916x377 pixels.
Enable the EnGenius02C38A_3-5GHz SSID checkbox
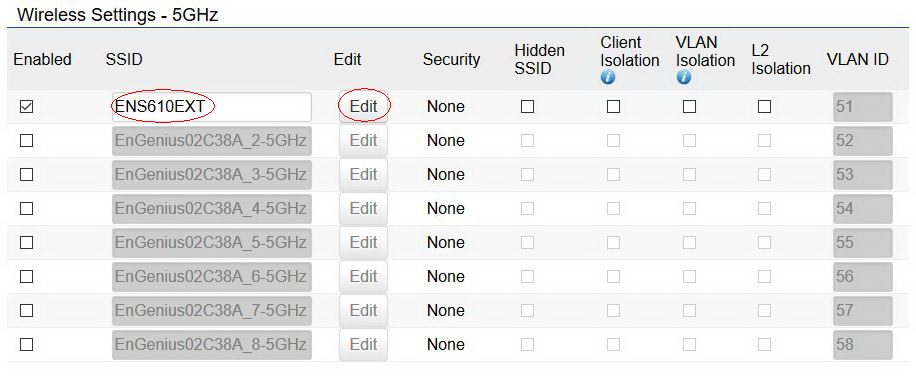[x=26, y=175]
